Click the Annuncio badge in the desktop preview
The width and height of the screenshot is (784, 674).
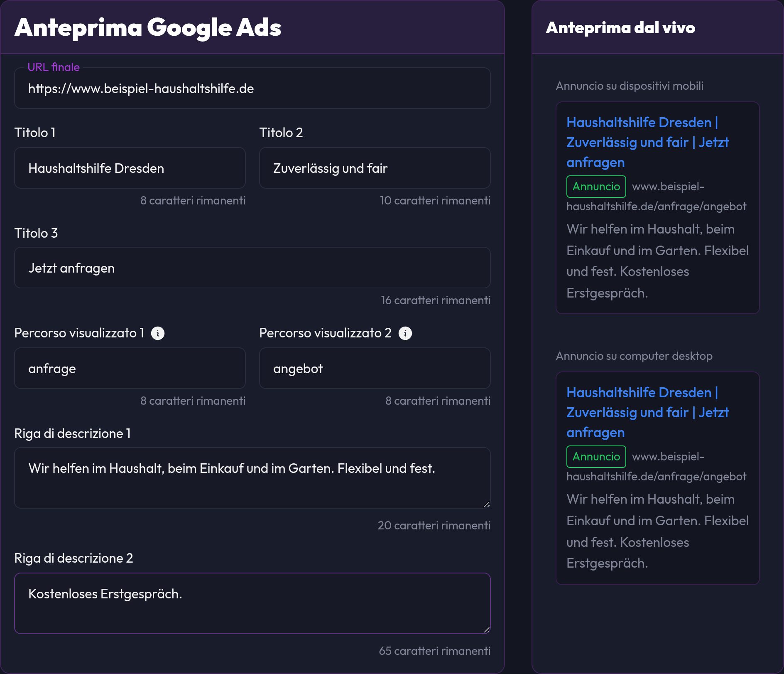[596, 457]
